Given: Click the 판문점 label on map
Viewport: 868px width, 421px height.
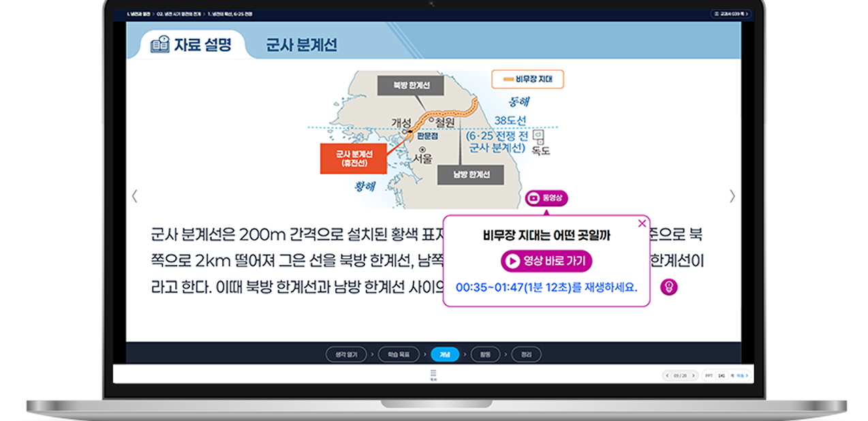Looking at the screenshot, I should click(x=427, y=136).
